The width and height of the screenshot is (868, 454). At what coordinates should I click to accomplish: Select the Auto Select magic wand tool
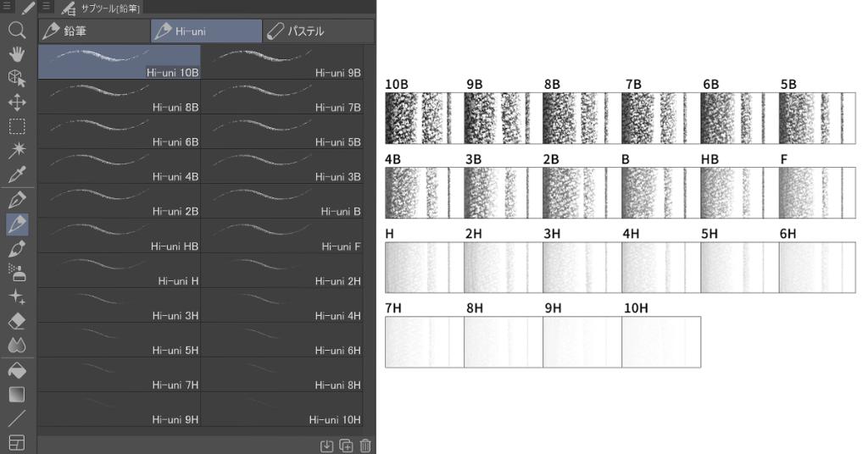point(17,151)
